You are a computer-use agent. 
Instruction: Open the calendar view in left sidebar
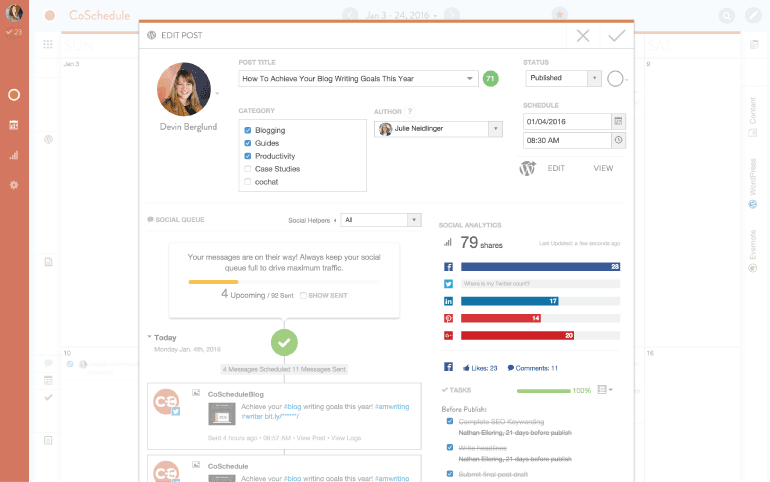point(14,125)
